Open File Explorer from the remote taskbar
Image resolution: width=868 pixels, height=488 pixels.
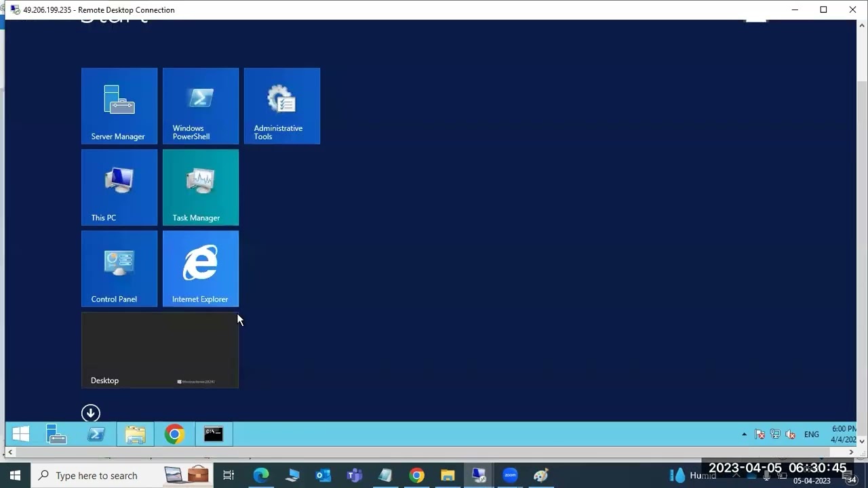(x=135, y=434)
